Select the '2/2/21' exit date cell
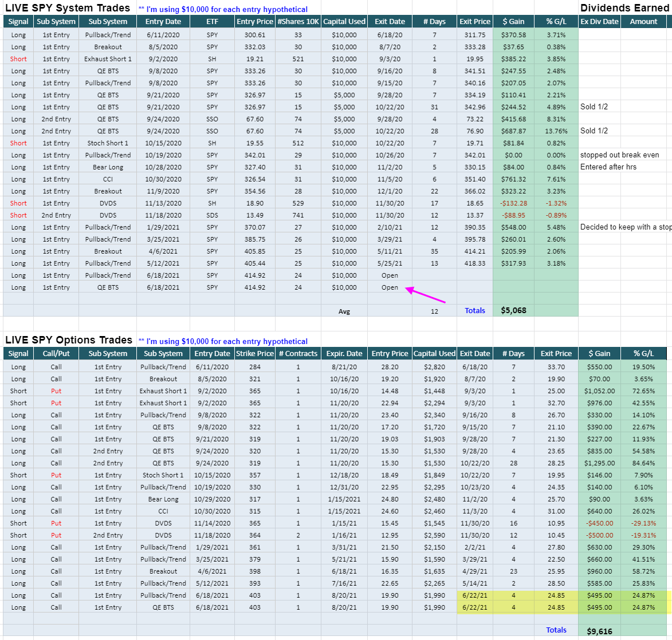The height and width of the screenshot is (640, 672). 475,547
